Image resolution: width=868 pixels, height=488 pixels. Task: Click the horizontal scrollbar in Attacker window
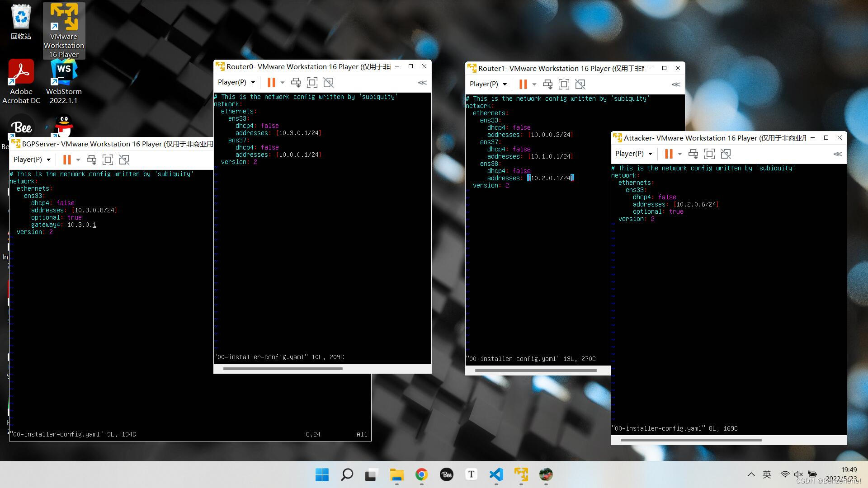click(691, 440)
